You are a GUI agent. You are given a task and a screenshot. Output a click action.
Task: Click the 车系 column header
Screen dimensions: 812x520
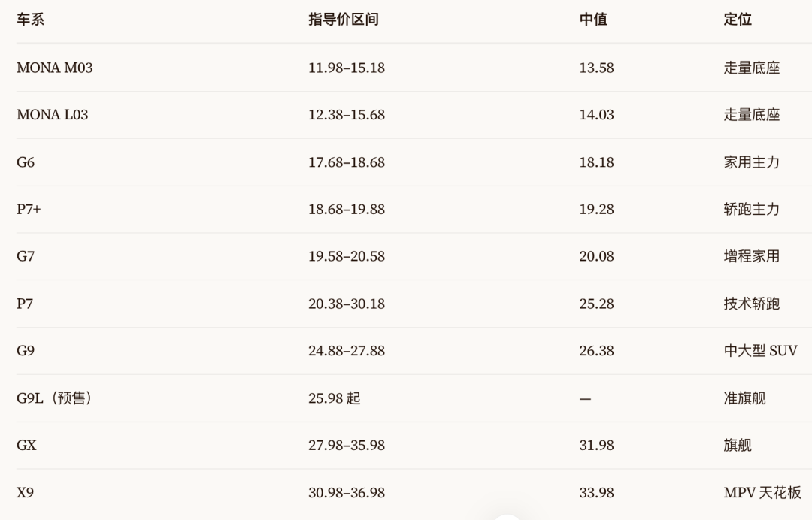pyautogui.click(x=30, y=20)
